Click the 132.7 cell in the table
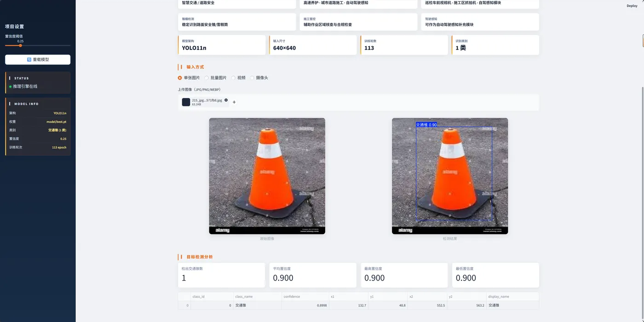 coord(348,305)
